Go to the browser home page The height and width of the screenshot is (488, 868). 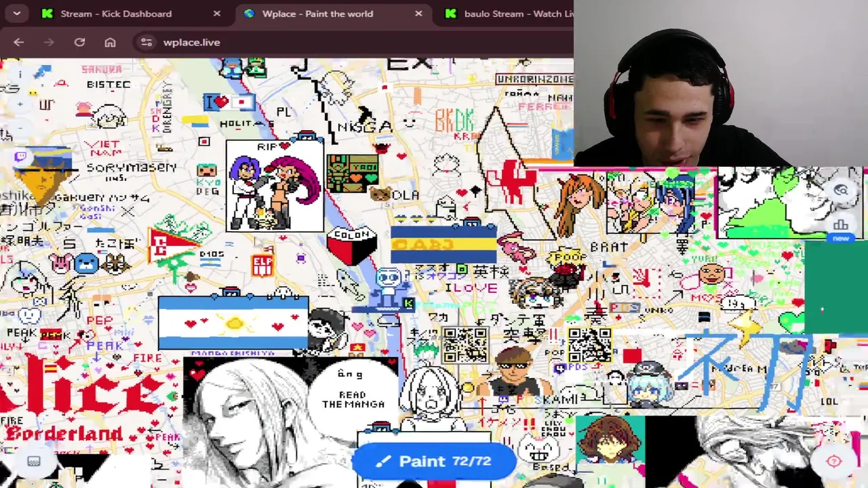click(110, 42)
